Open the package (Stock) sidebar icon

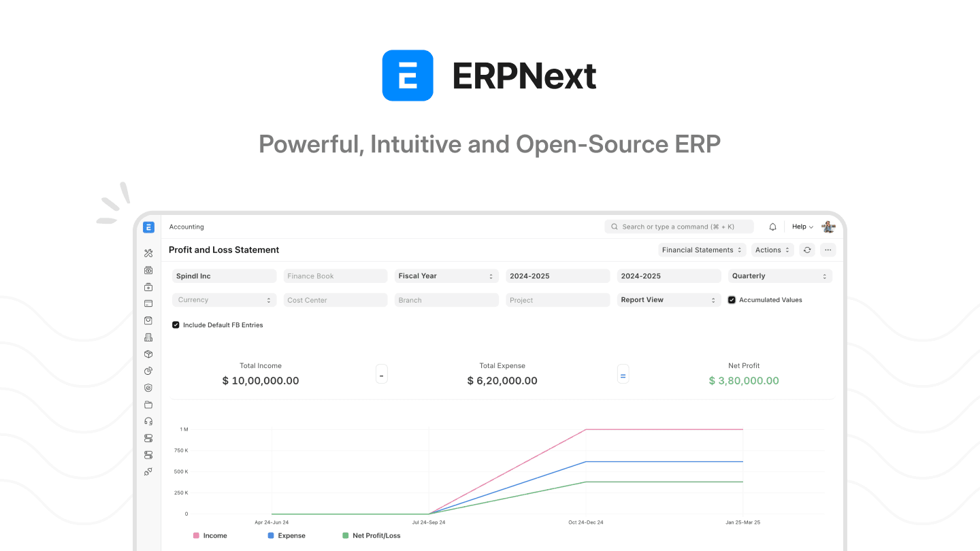[x=148, y=354]
